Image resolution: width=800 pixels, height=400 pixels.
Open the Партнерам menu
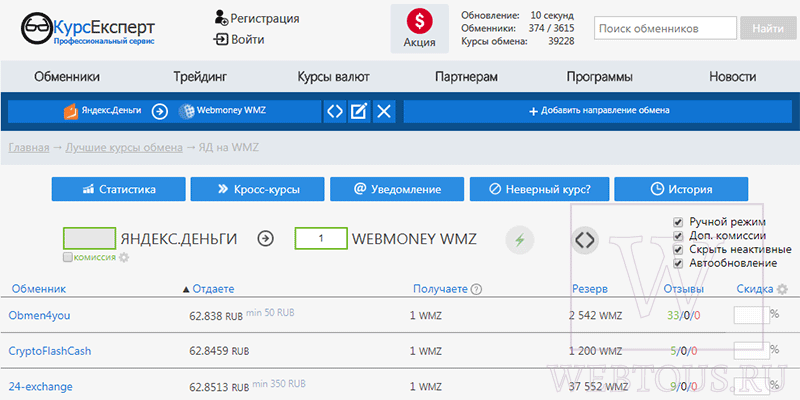pos(466,77)
